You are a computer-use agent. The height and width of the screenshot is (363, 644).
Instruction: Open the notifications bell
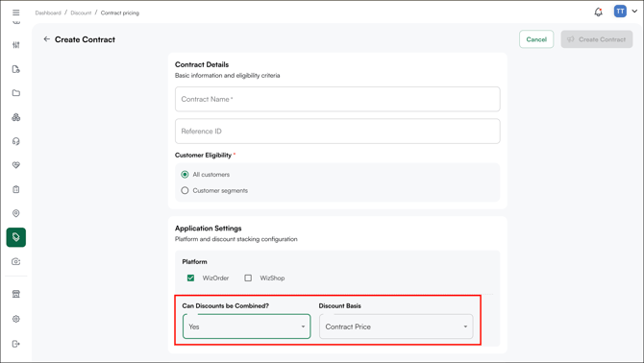[x=599, y=12]
